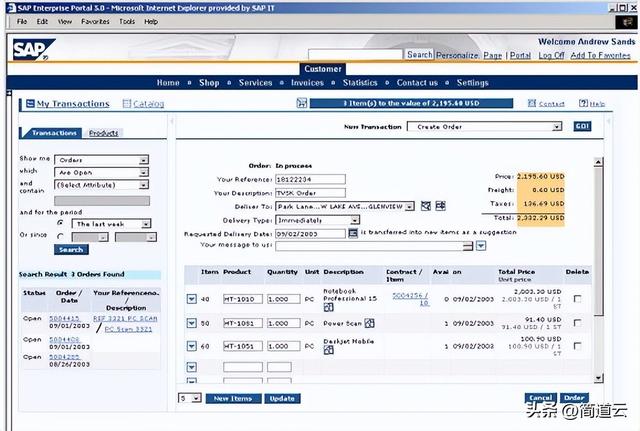
Task: Open product detail icon for Deskjet Mobile
Action: 328,350
